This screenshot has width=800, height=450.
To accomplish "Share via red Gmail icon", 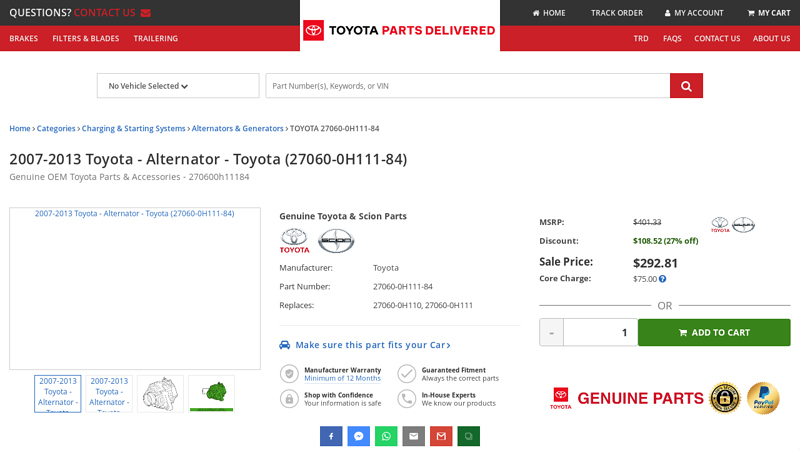I will (x=441, y=436).
